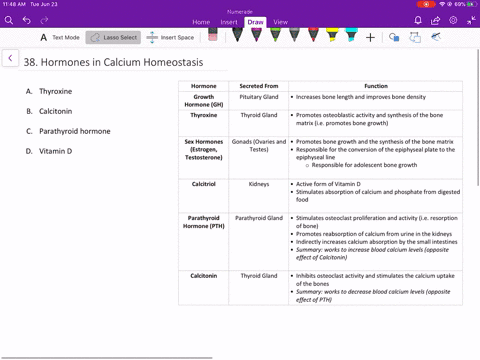Click the Secreted From column header
This screenshot has width=480, height=360.
tap(259, 86)
